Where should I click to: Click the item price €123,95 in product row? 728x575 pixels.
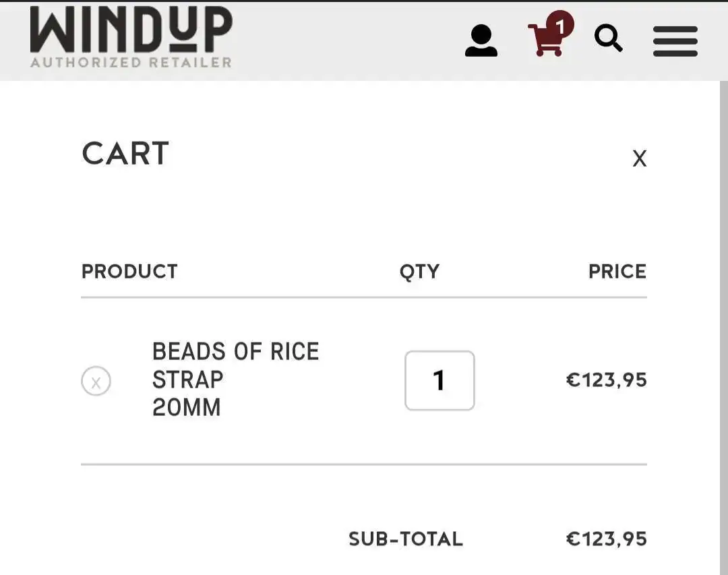[x=606, y=380]
